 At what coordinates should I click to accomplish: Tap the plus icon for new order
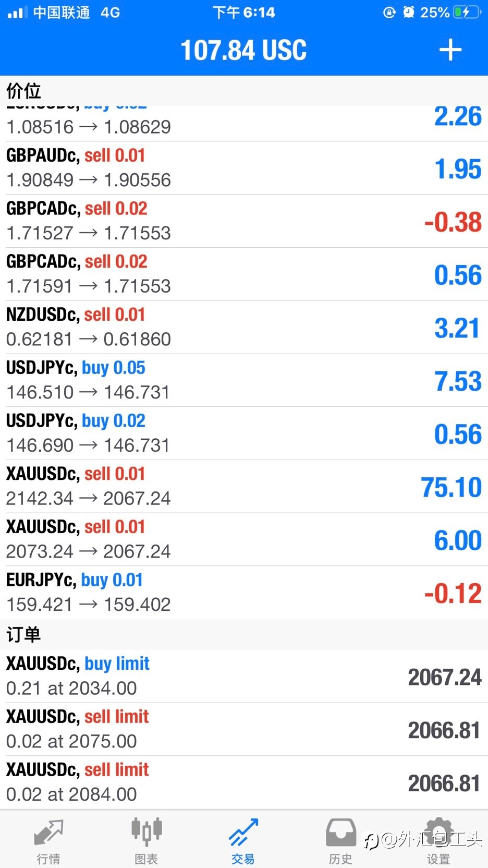coord(450,50)
